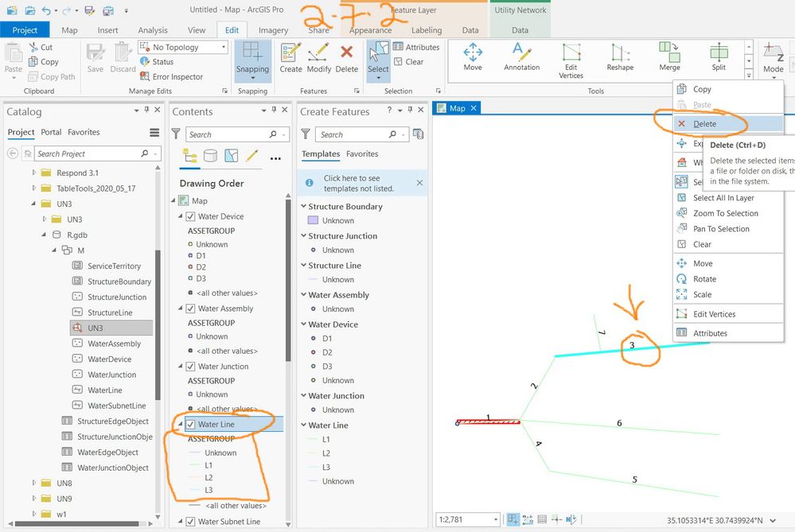Clear selection using ribbon Clear button
The width and height of the screenshot is (795, 532).
[409, 62]
